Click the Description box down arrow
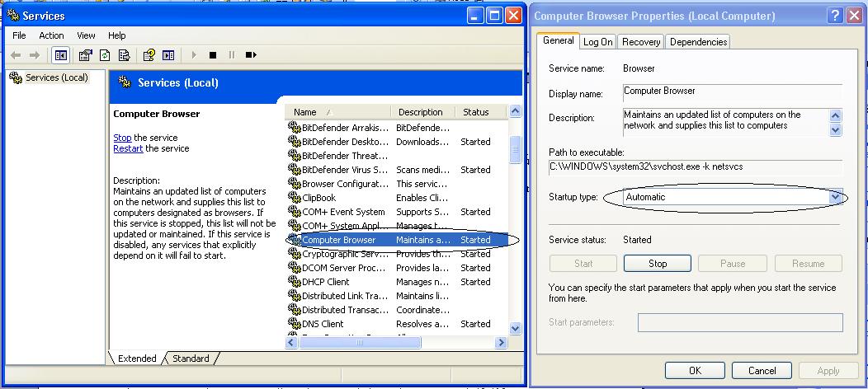868x389 pixels. (x=835, y=130)
